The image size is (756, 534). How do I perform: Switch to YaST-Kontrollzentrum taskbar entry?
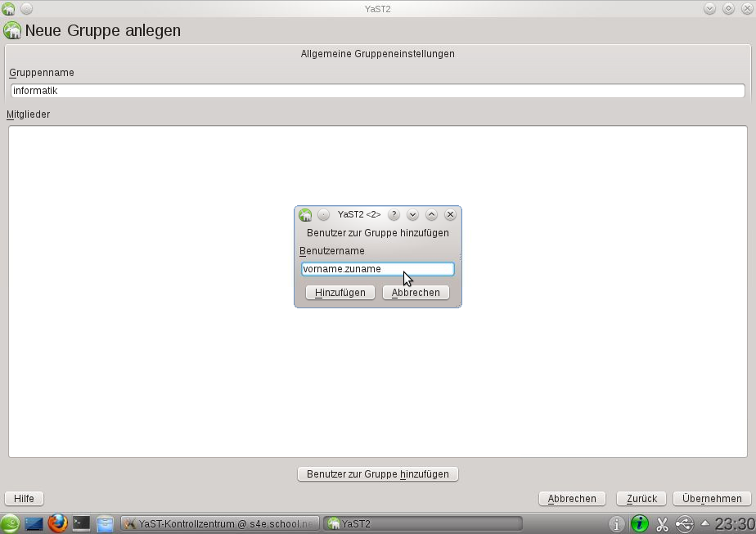(220, 524)
